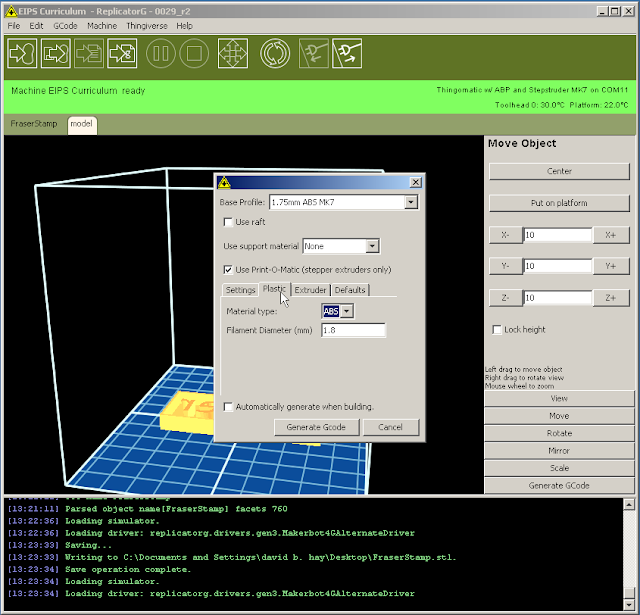The height and width of the screenshot is (615, 640).
Task: Open control panel via four-arrows icon
Action: (232, 53)
